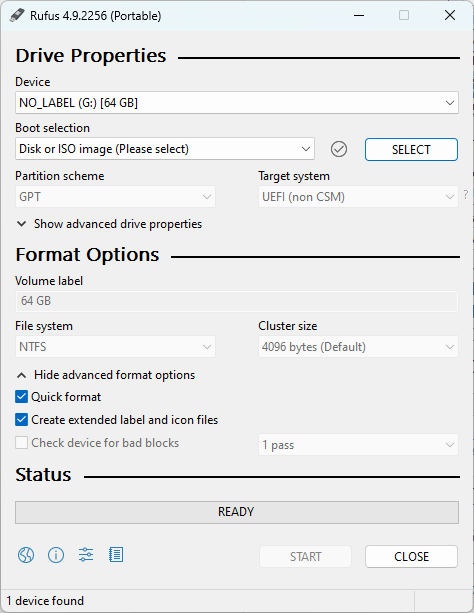
Task: Click the CLOSE button
Action: click(x=411, y=556)
